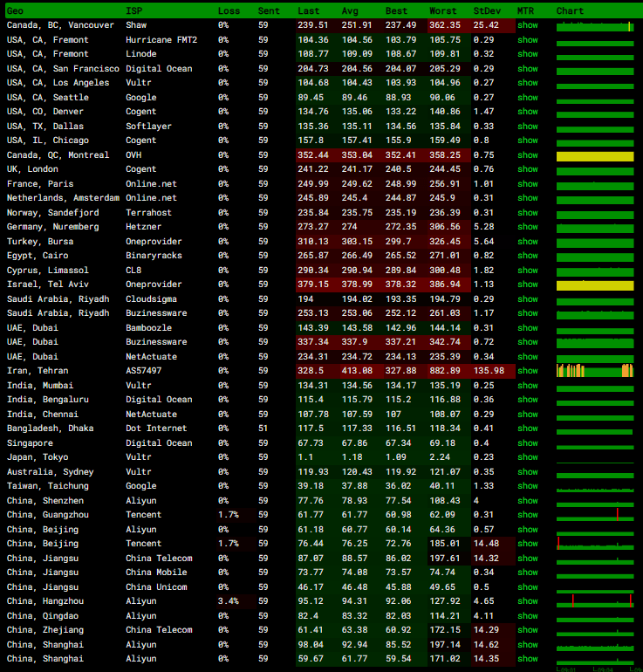The image size is (643, 672).
Task: Click the Loss column header
Action: (x=229, y=11)
